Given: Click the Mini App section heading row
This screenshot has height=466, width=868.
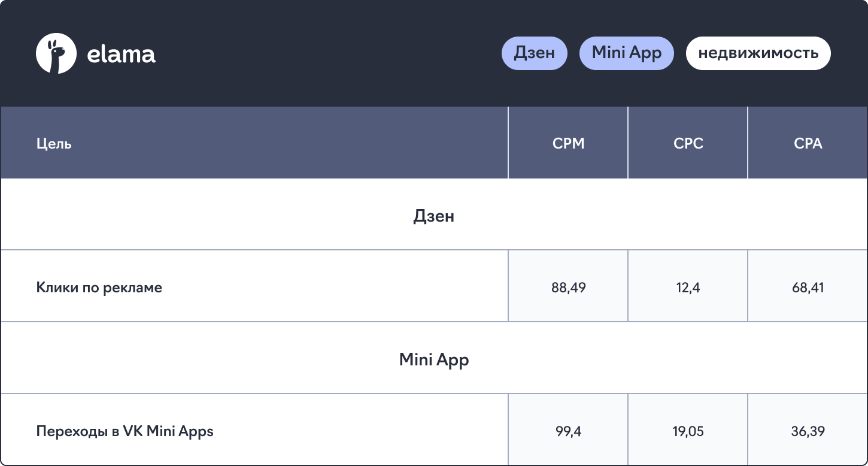Looking at the screenshot, I should pos(434,359).
